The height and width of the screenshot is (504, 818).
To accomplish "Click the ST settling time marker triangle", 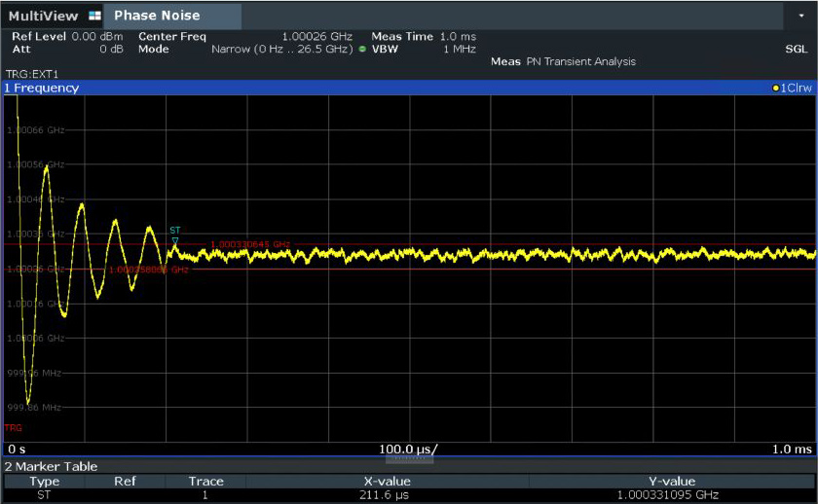I will tap(175, 239).
